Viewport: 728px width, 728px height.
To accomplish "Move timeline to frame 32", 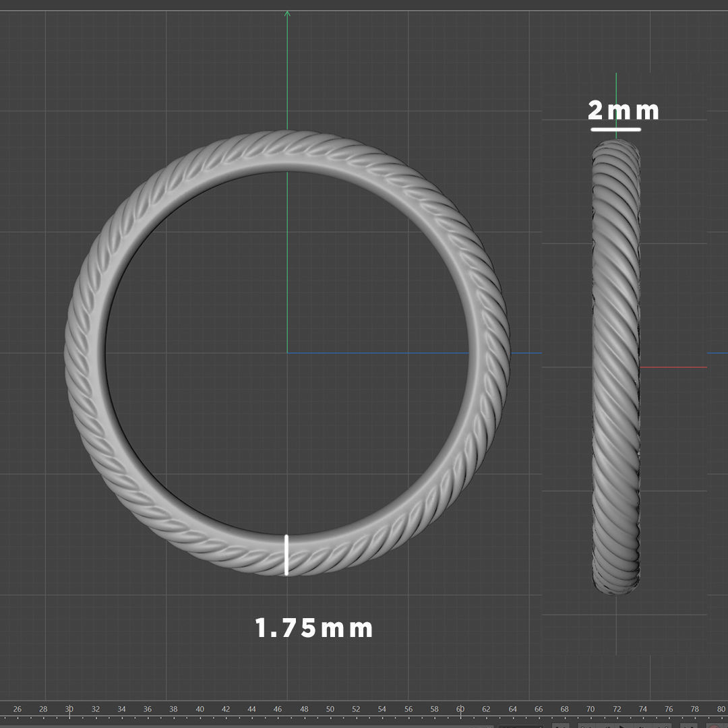I will (x=96, y=709).
